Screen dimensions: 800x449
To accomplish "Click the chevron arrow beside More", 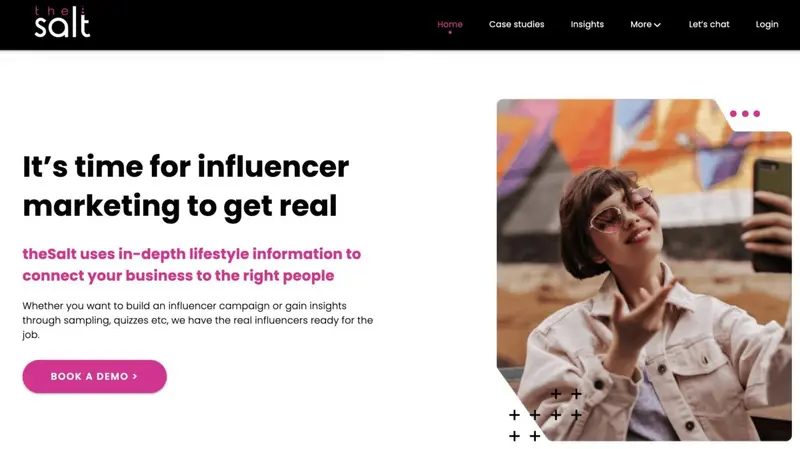I will [x=658, y=25].
